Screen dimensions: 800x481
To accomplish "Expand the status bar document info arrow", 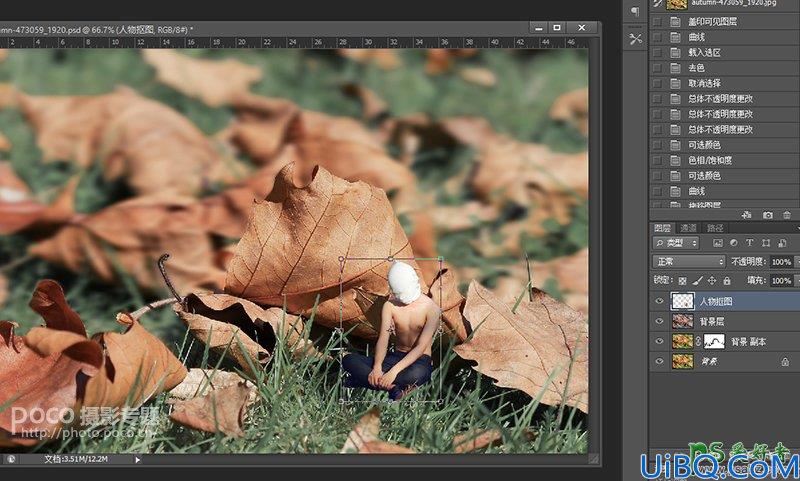I will coord(137,460).
